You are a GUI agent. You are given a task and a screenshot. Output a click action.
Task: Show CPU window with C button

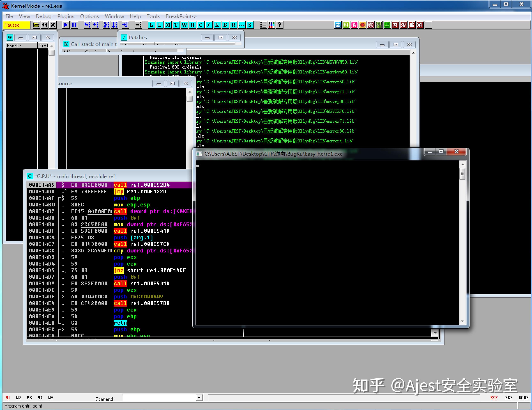coord(201,25)
